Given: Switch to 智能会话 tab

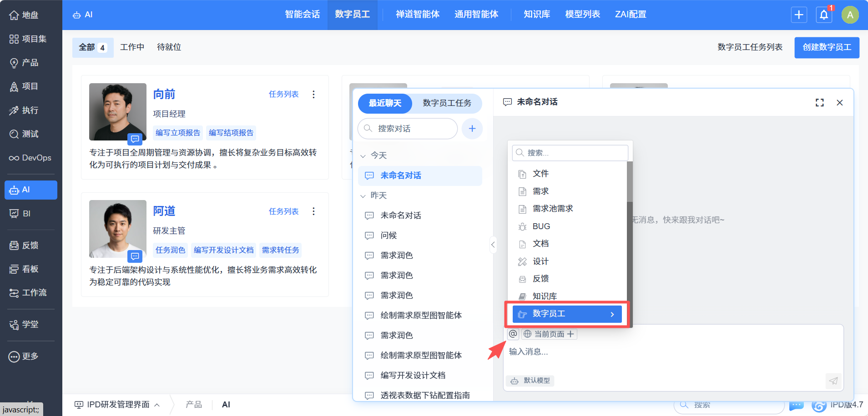Looking at the screenshot, I should pyautogui.click(x=303, y=15).
